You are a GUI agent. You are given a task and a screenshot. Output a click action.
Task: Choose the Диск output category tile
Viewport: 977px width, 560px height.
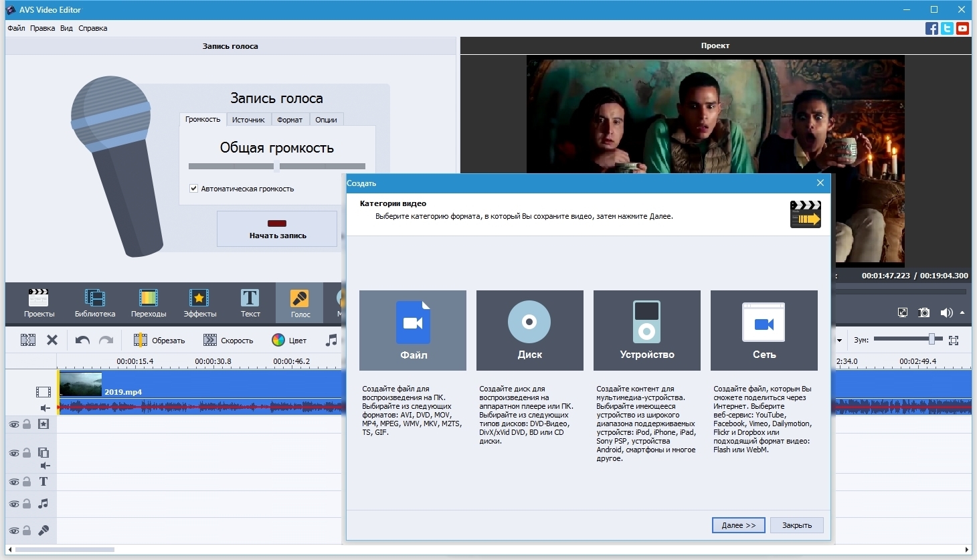[x=529, y=330]
